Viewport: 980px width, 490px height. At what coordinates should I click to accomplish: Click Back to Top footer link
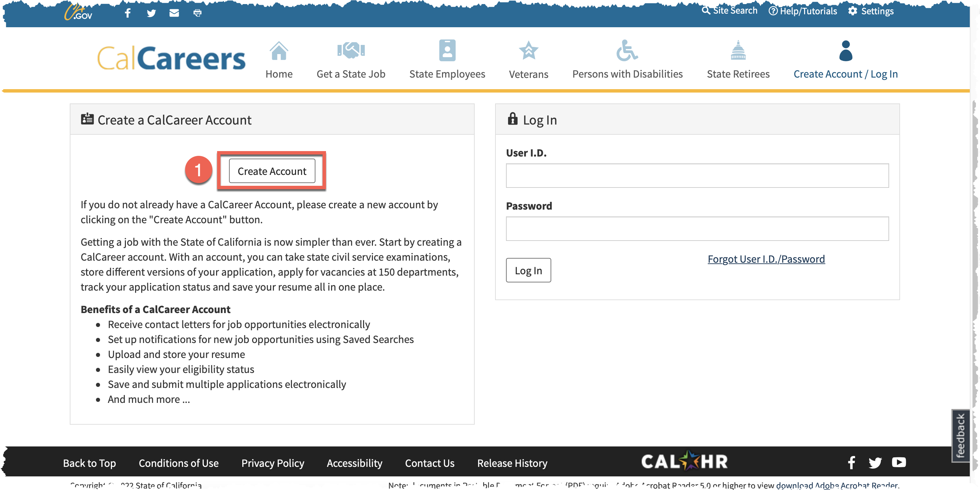pyautogui.click(x=89, y=463)
